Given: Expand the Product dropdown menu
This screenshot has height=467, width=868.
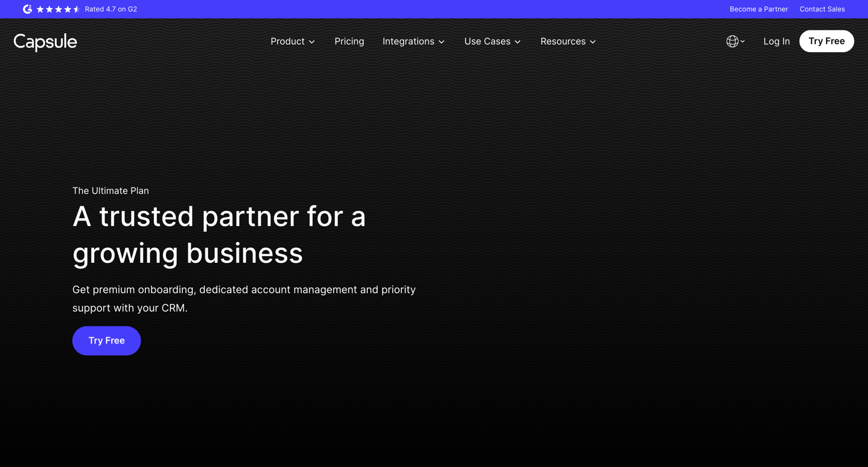Looking at the screenshot, I should pos(293,41).
